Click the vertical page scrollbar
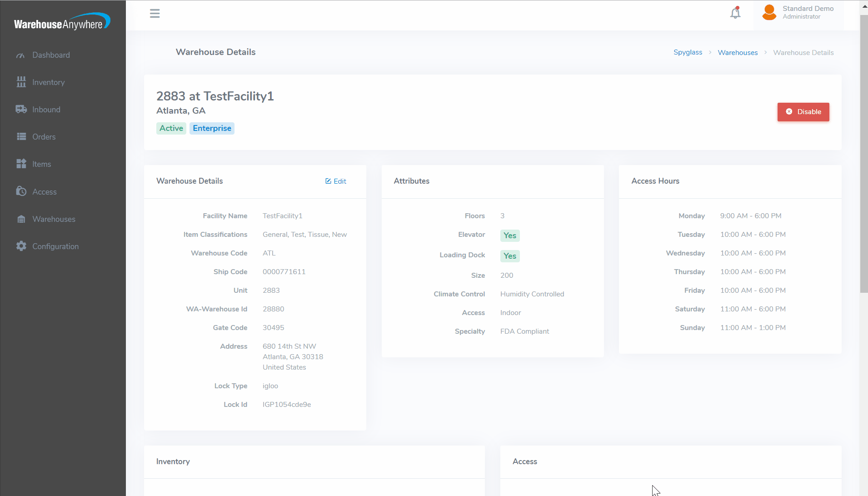Viewport: 868px width, 496px height. click(x=863, y=155)
